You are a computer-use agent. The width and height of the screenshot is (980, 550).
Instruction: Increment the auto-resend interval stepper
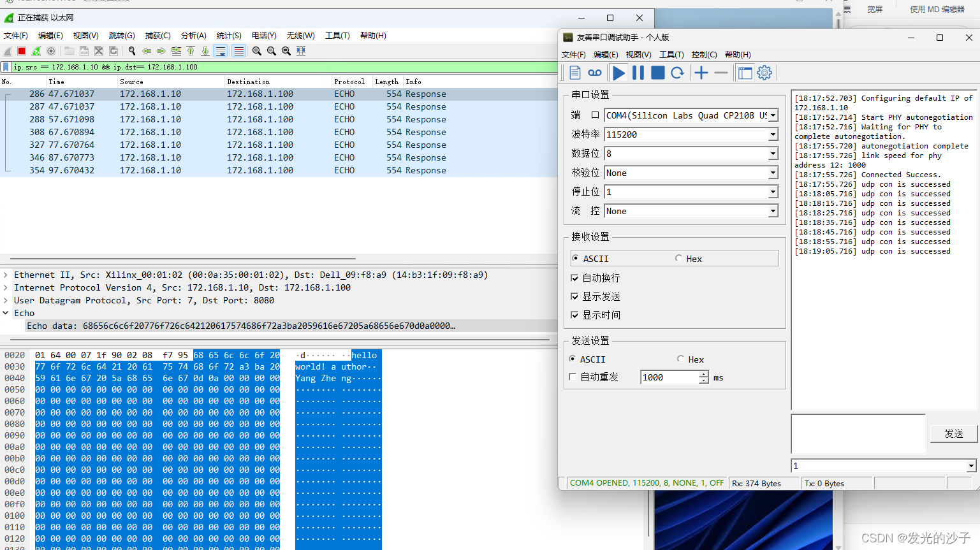[703, 374]
